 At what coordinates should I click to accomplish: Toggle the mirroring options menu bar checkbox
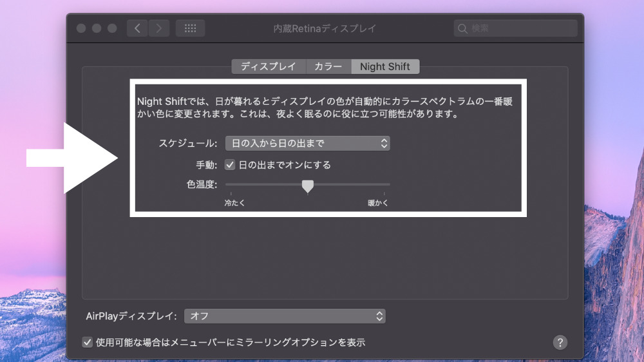pyautogui.click(x=87, y=342)
